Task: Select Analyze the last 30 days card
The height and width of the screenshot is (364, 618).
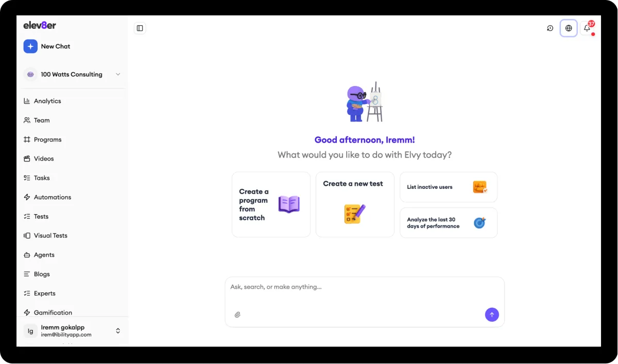Action: coord(449,223)
